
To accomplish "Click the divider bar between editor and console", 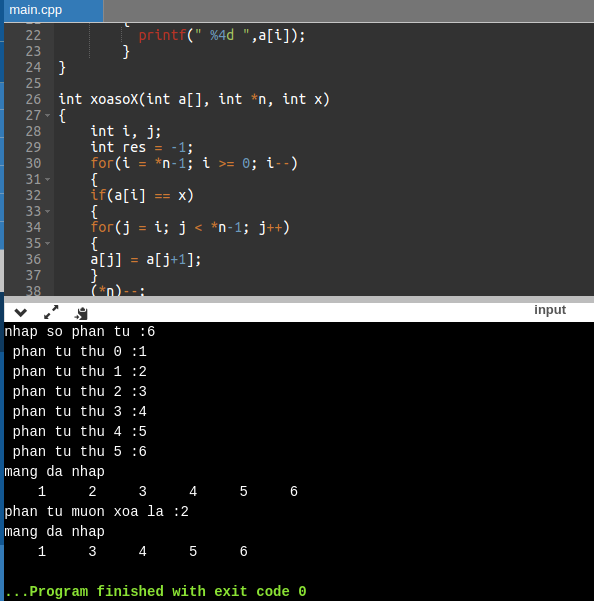I will (x=299, y=299).
